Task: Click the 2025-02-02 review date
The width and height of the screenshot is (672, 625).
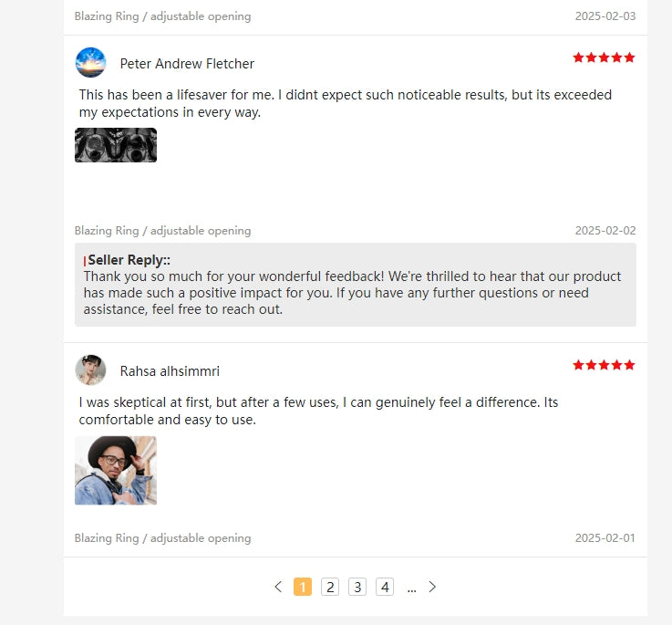Action: 605,231
